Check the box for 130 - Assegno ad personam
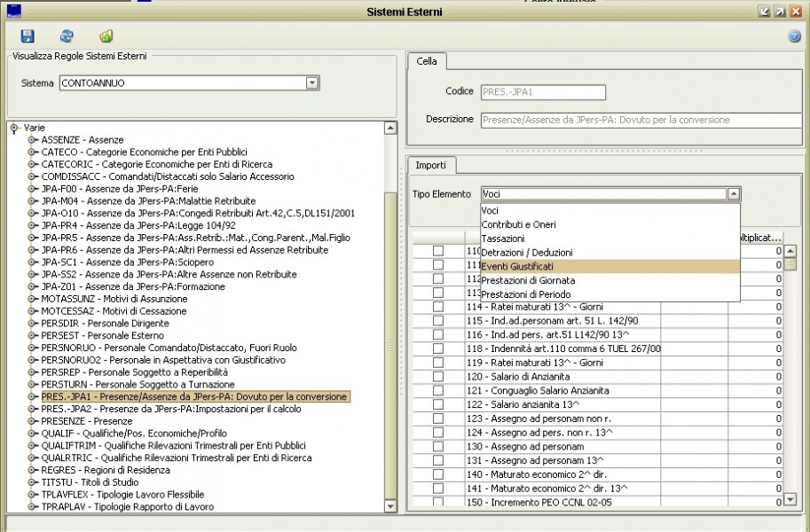810x532 pixels. pyautogui.click(x=438, y=446)
